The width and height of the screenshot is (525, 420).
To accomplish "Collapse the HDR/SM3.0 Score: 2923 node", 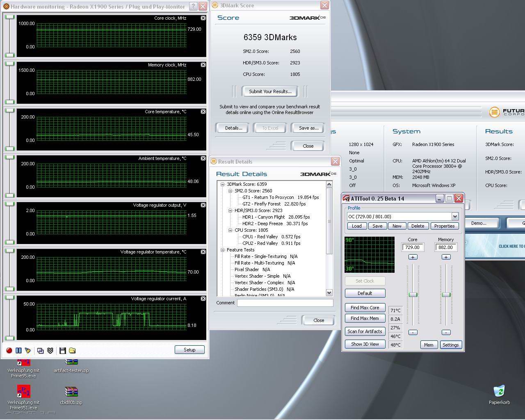I will [x=231, y=210].
